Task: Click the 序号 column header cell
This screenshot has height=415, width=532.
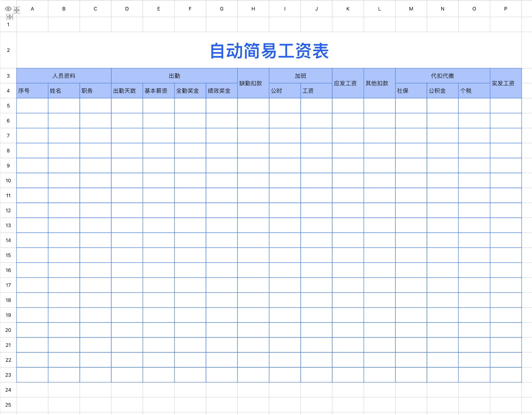Action: [32, 91]
